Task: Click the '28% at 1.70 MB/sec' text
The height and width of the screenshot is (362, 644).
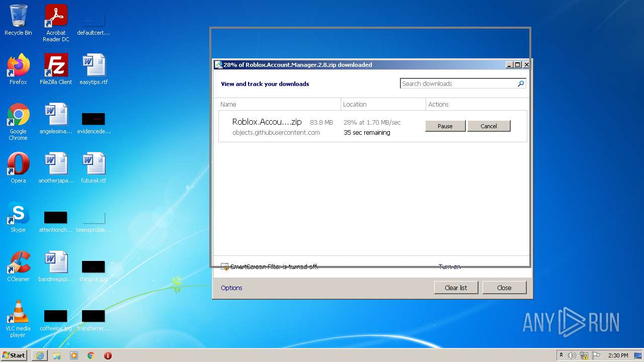Action: coord(372,123)
